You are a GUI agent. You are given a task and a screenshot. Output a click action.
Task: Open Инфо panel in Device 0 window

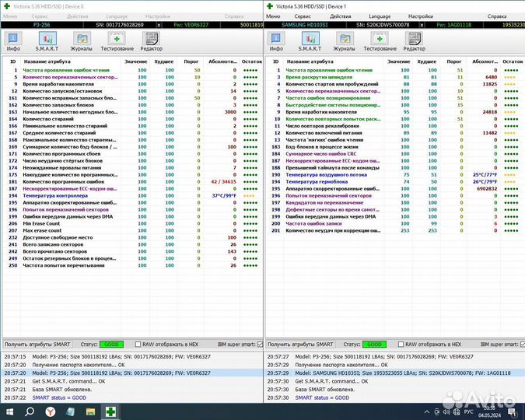coord(13,41)
